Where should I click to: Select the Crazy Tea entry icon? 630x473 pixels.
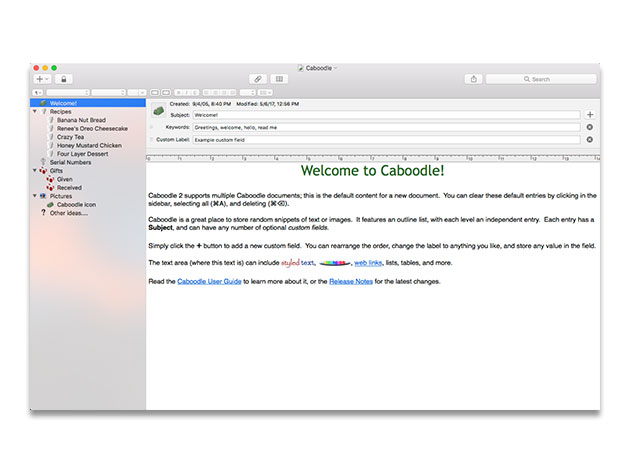pyautogui.click(x=51, y=137)
